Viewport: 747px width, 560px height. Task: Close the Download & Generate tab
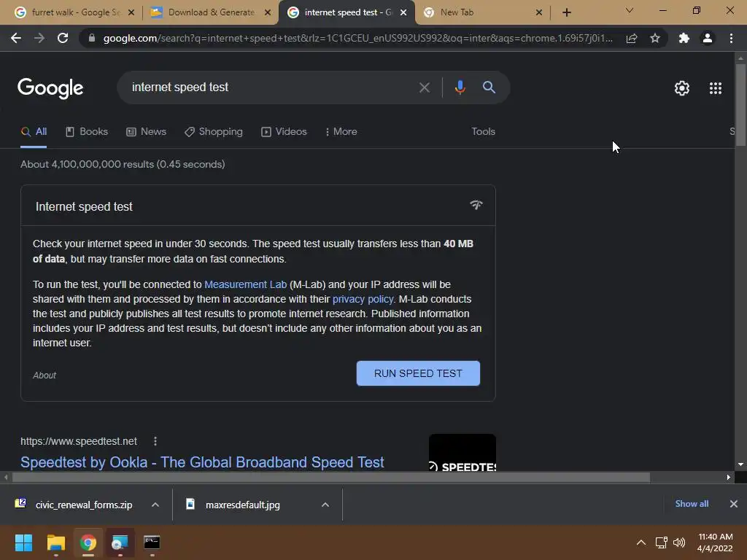(x=268, y=12)
